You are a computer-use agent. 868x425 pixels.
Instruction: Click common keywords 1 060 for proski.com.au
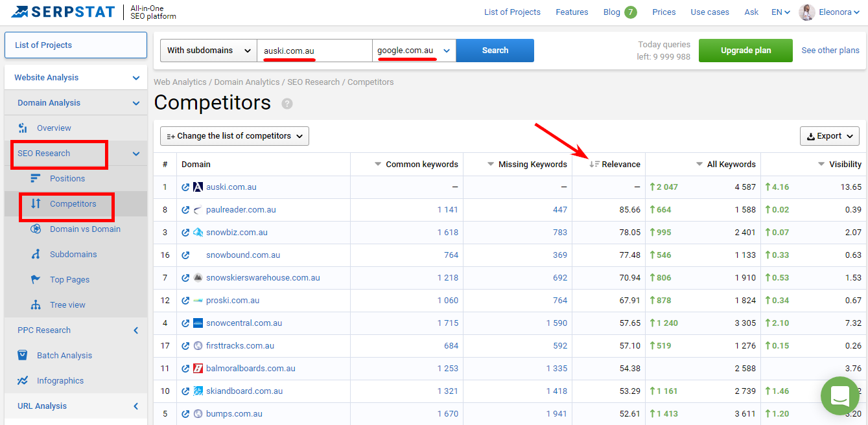point(448,301)
